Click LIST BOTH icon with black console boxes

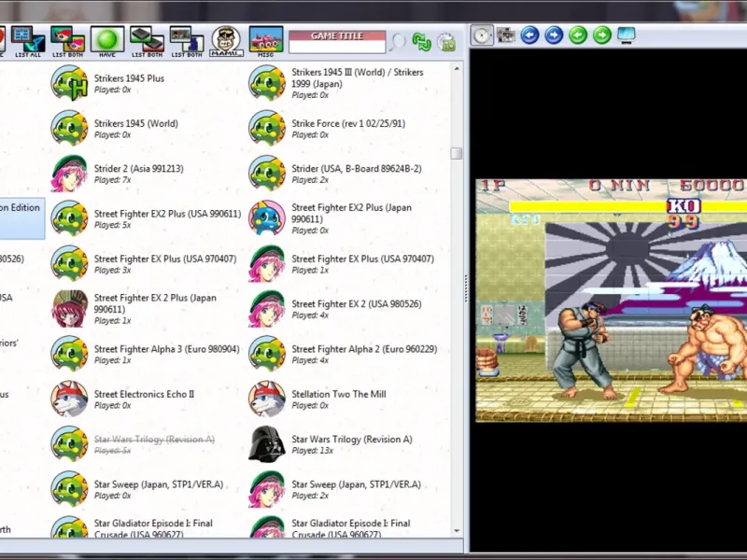[147, 40]
